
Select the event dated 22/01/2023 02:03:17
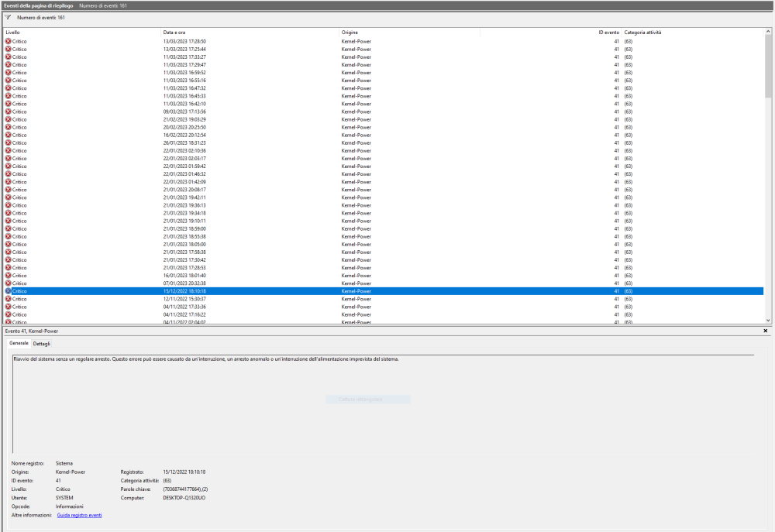click(x=383, y=159)
